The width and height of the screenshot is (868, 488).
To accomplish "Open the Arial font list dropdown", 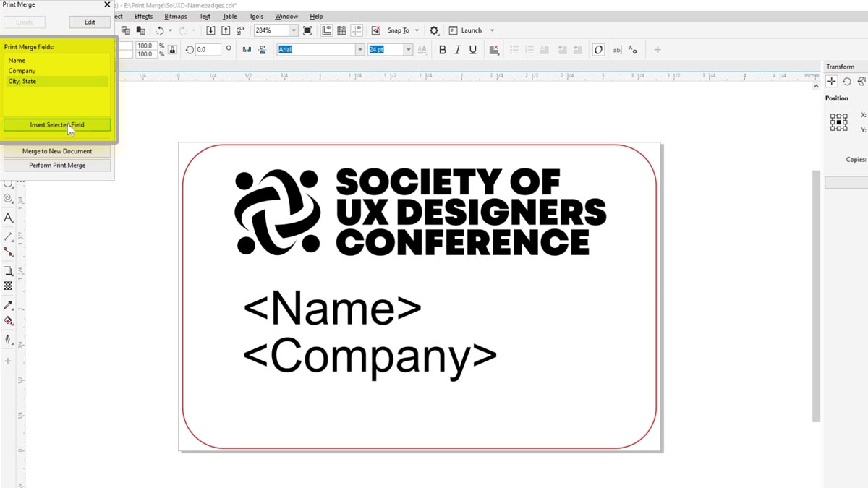I will pyautogui.click(x=362, y=49).
